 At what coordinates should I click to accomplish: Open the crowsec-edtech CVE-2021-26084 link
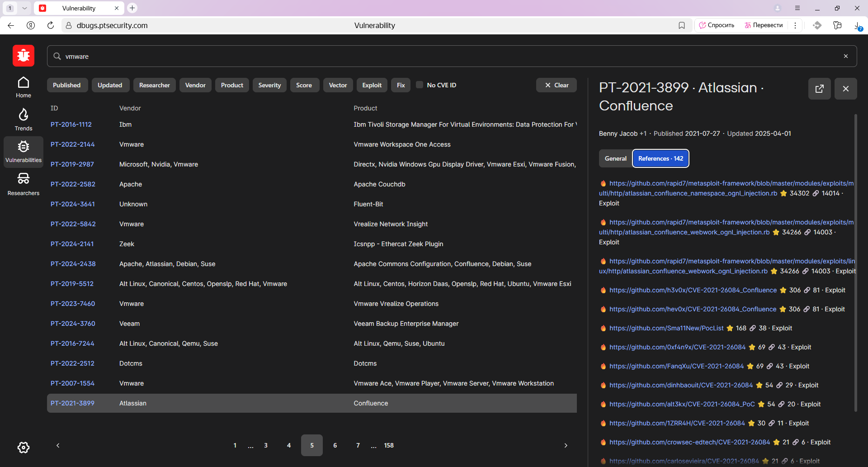(x=689, y=442)
